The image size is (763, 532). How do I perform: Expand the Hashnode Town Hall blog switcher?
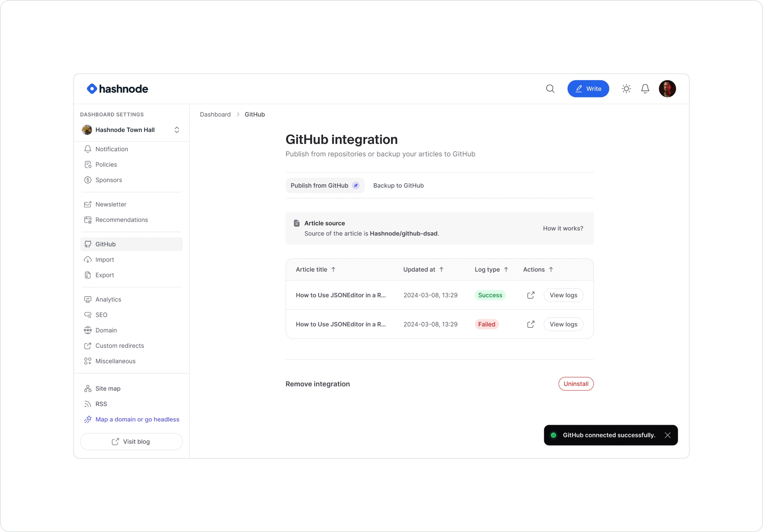tap(177, 130)
